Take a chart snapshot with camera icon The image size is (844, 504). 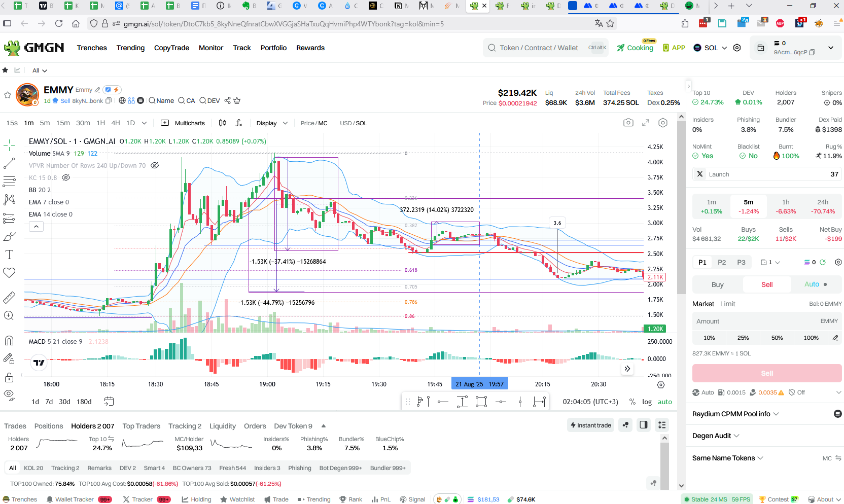(x=628, y=123)
